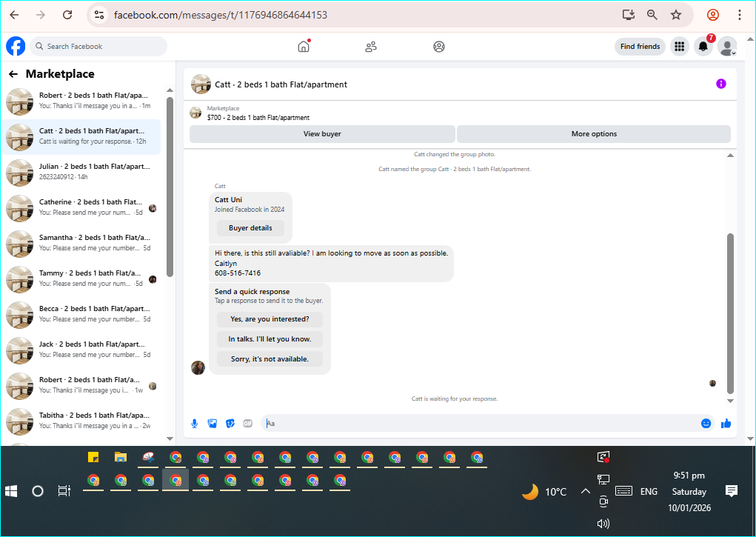Launch File Explorer from the taskbar
756x537 pixels.
pos(121,457)
